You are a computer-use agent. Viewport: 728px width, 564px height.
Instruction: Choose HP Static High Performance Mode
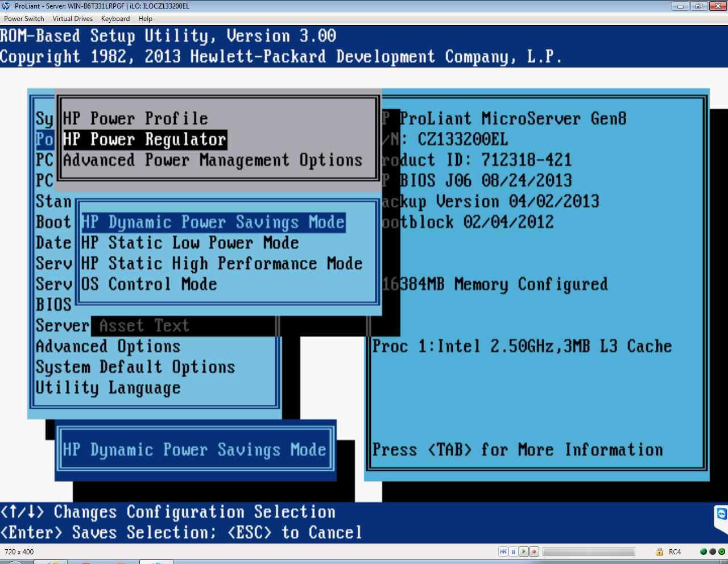point(222,264)
